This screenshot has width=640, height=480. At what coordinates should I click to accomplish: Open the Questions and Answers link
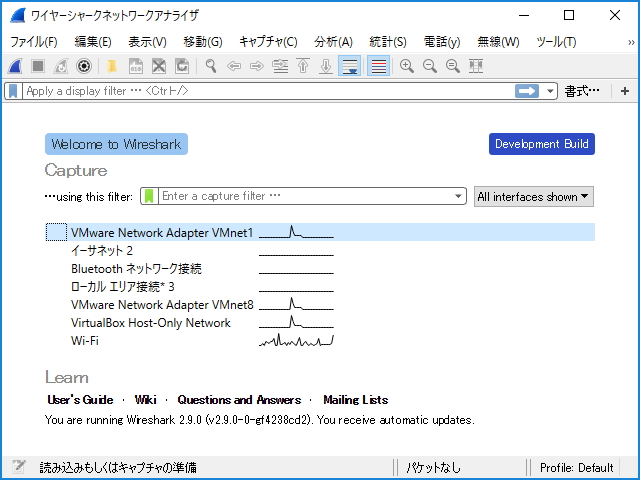239,400
